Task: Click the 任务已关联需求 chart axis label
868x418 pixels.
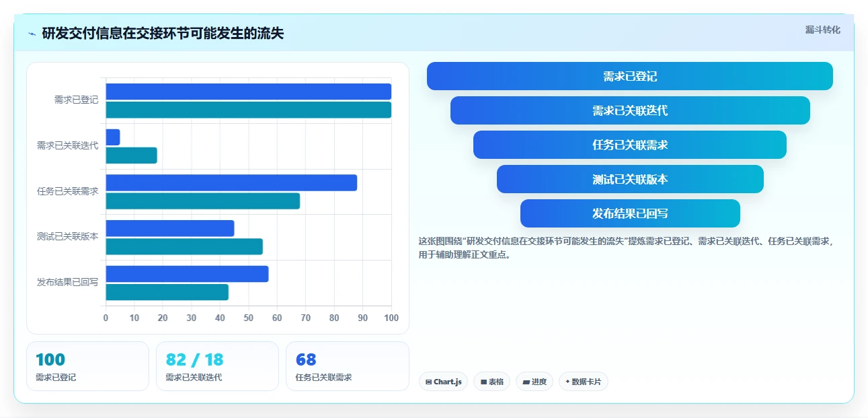Action: [67, 191]
